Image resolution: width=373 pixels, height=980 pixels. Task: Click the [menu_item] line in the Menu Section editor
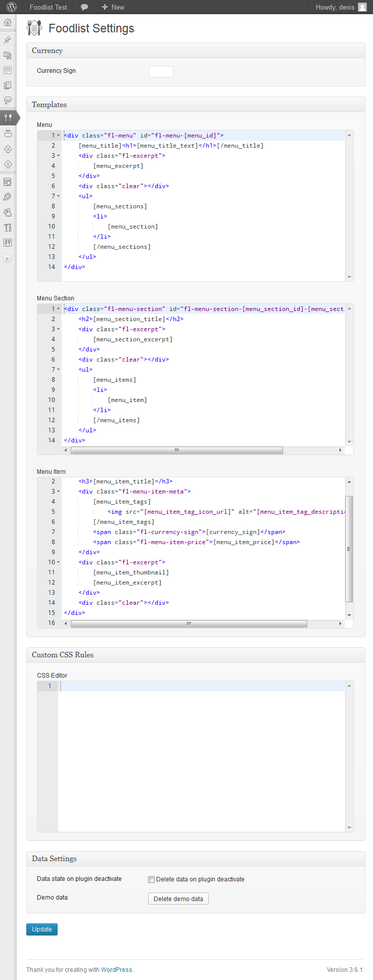click(x=127, y=400)
